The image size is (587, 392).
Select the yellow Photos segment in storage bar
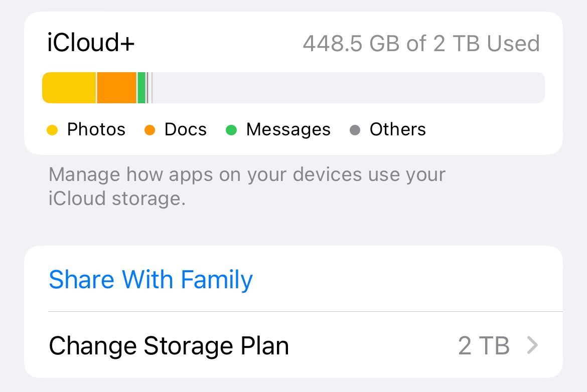coord(68,88)
